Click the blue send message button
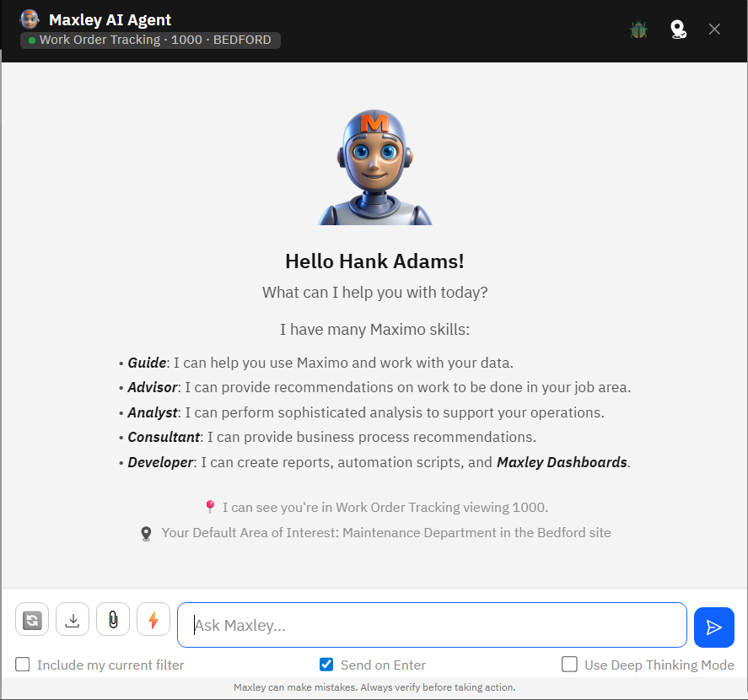The image size is (748, 700). click(713, 627)
